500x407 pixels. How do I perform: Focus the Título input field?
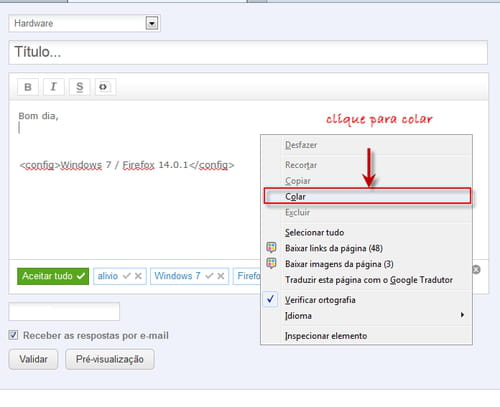coord(248,52)
